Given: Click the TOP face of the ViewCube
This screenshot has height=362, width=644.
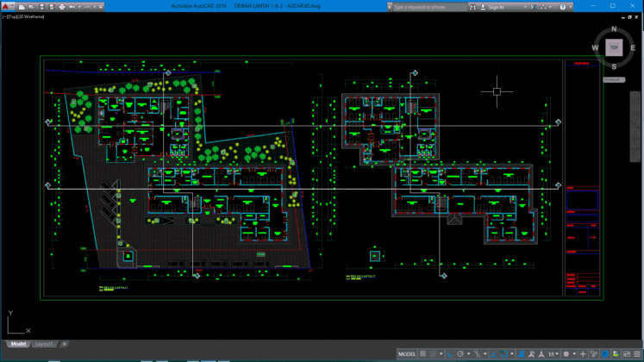Looking at the screenshot, I should pyautogui.click(x=614, y=47).
